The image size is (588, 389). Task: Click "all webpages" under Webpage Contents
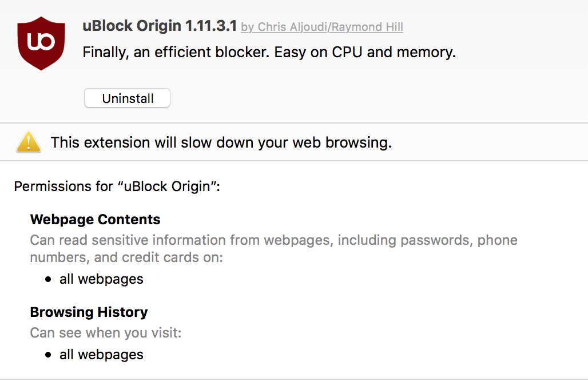point(101,279)
